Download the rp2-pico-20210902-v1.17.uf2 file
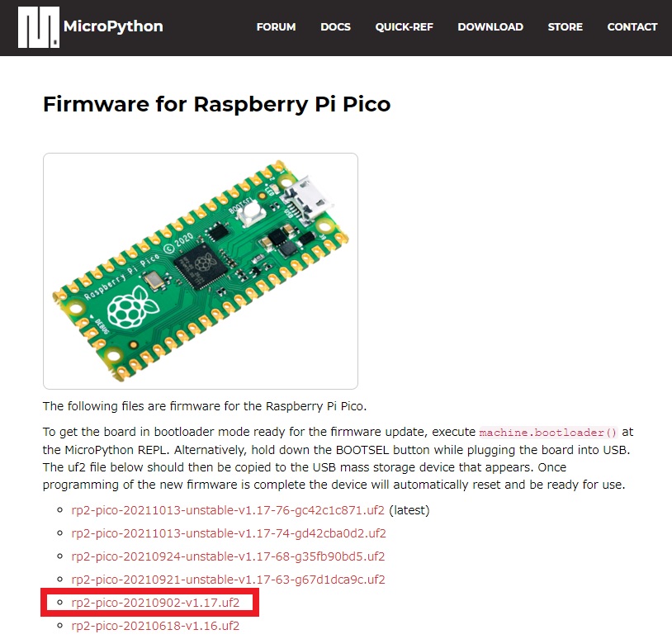This screenshot has height=639, width=672. tap(155, 603)
